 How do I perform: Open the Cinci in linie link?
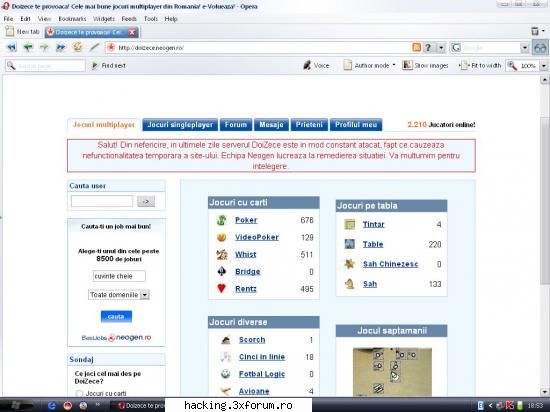click(x=262, y=357)
